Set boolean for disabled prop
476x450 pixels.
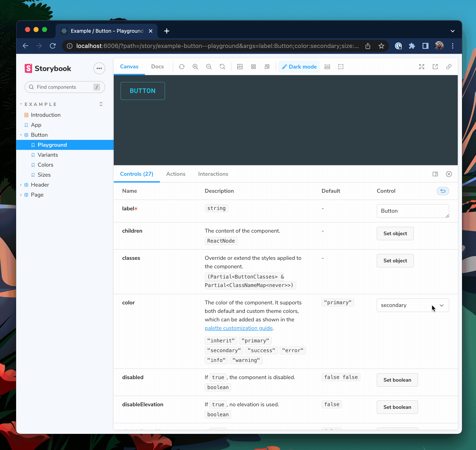coord(397,380)
